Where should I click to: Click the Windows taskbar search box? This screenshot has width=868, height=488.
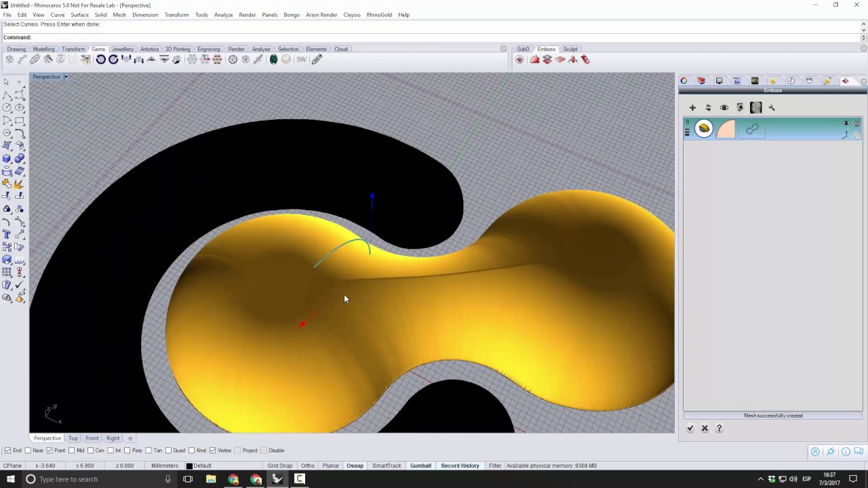coord(99,479)
